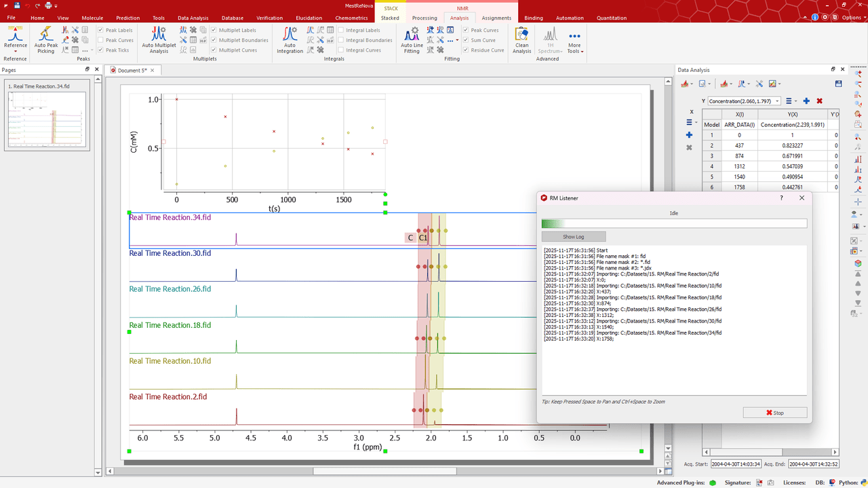
Task: Click the Print icon in the title bar
Action: pos(50,5)
